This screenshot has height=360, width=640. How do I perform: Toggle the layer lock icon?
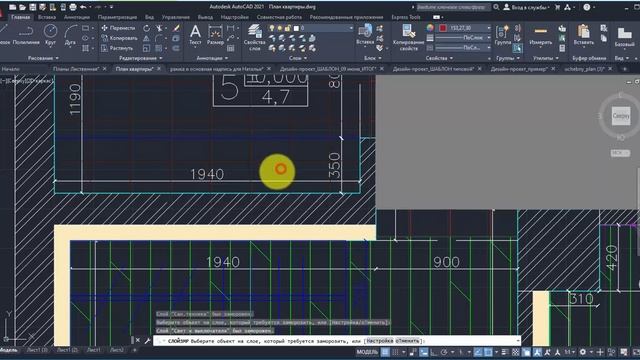287,28
